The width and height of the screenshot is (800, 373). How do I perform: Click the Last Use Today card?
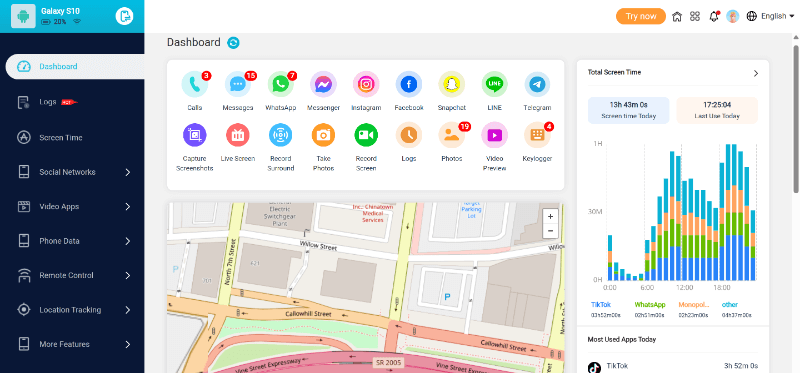[717, 110]
